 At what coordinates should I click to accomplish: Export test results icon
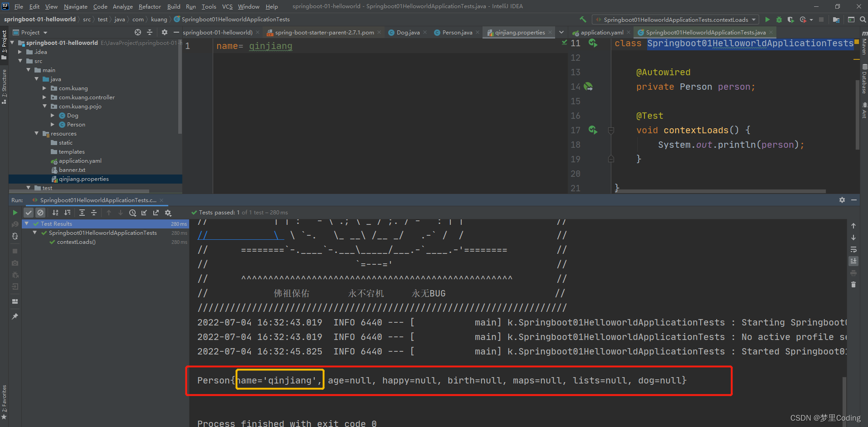click(156, 213)
